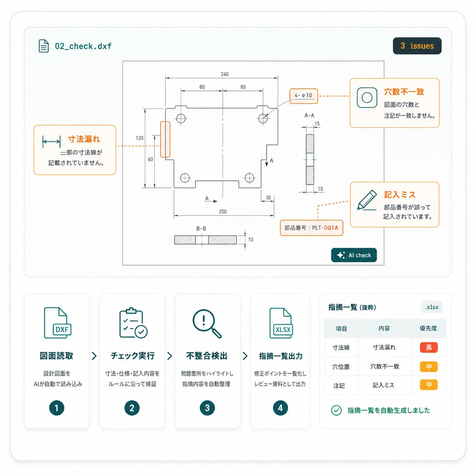This screenshot has height=476, width=476.
Task: Click the pencil icon in 記入ミス callout
Action: click(367, 200)
